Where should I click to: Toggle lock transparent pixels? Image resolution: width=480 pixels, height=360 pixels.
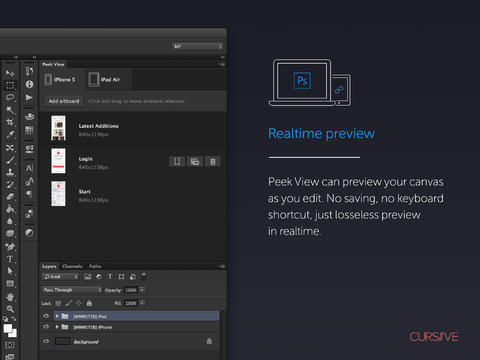tap(58, 303)
